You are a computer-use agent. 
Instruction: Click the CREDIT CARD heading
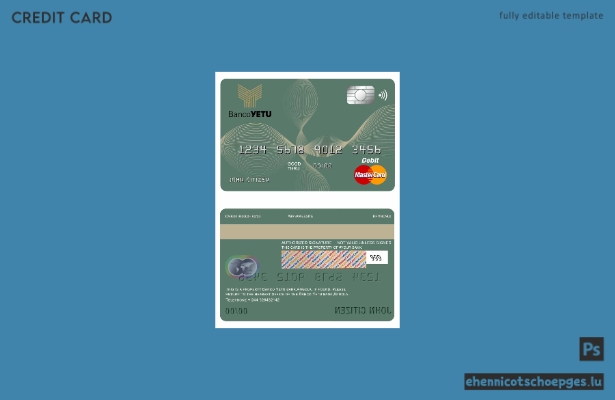(62, 18)
